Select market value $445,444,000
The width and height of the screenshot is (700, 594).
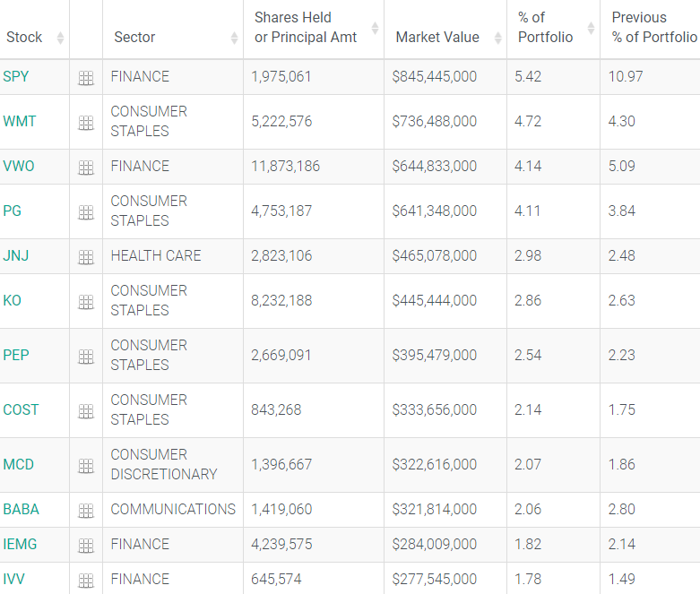(x=435, y=300)
